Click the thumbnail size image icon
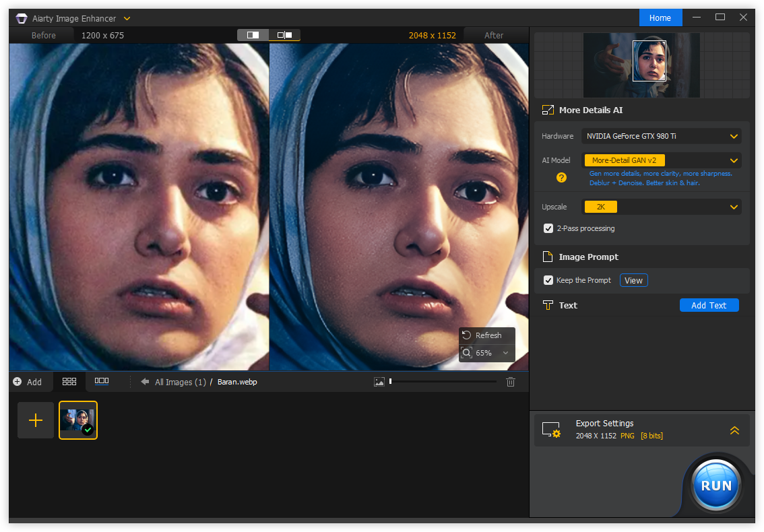The height and width of the screenshot is (532, 764). tap(379, 382)
